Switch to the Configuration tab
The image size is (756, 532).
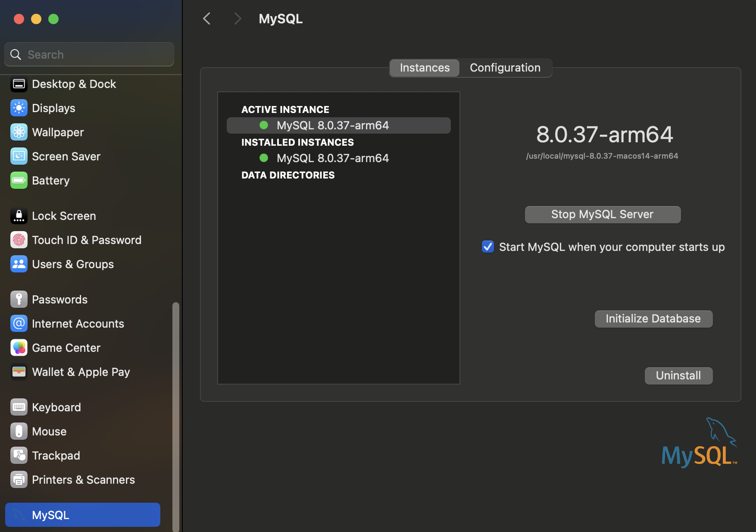point(505,68)
